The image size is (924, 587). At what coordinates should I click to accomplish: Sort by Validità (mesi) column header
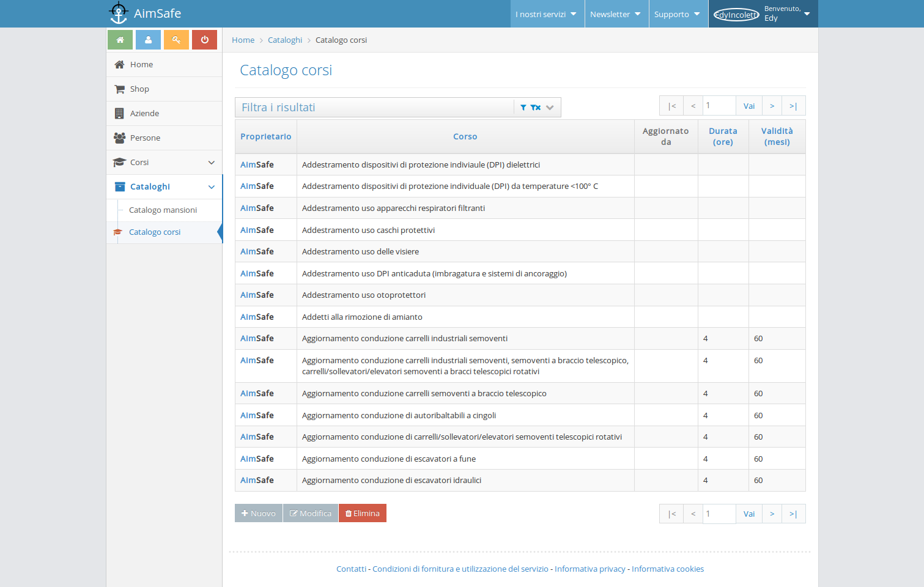coord(777,137)
